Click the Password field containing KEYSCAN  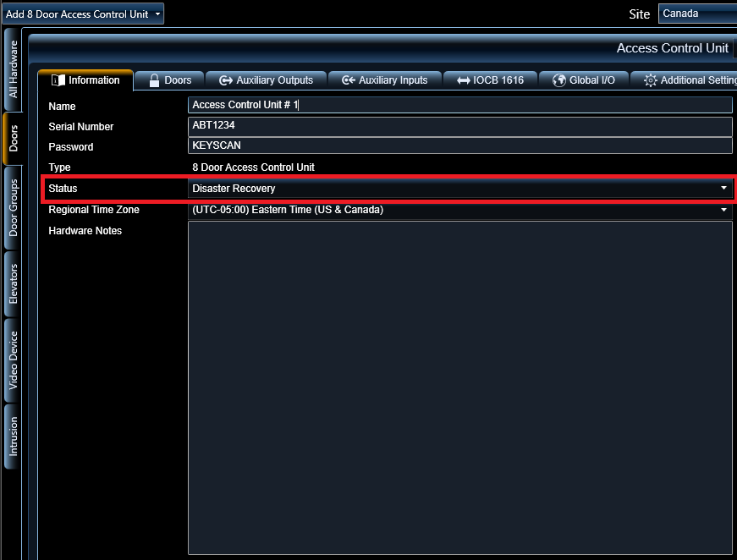tap(459, 145)
